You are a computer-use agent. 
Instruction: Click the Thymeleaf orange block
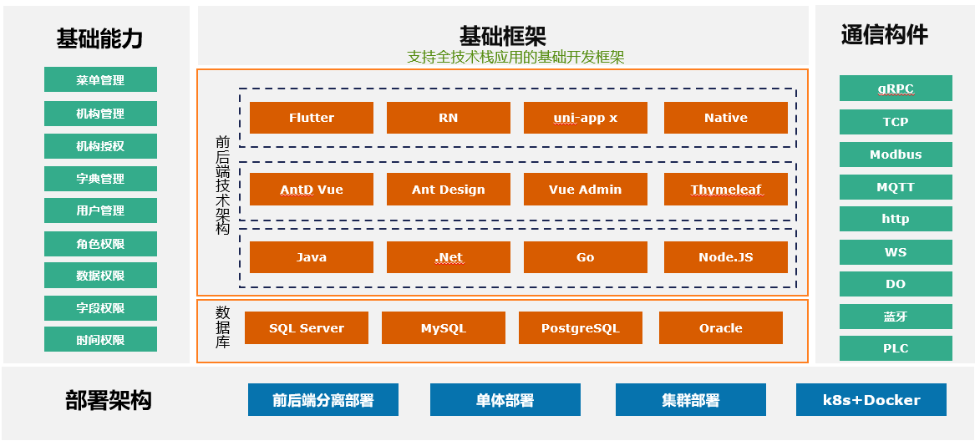725,190
